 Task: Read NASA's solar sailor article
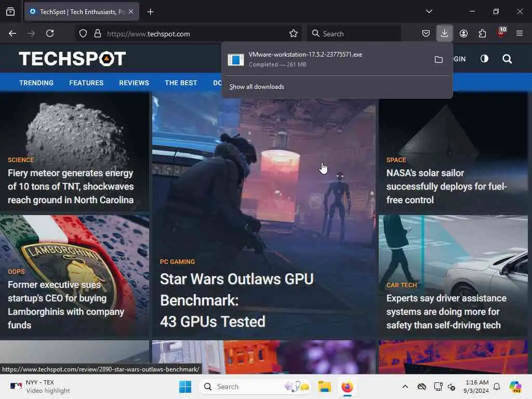pyautogui.click(x=446, y=187)
